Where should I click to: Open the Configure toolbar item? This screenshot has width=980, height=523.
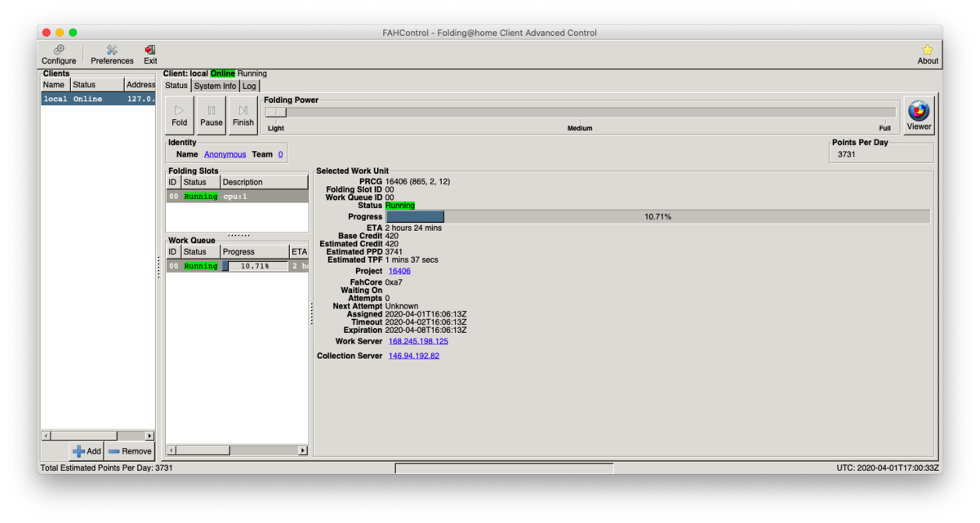(x=59, y=55)
